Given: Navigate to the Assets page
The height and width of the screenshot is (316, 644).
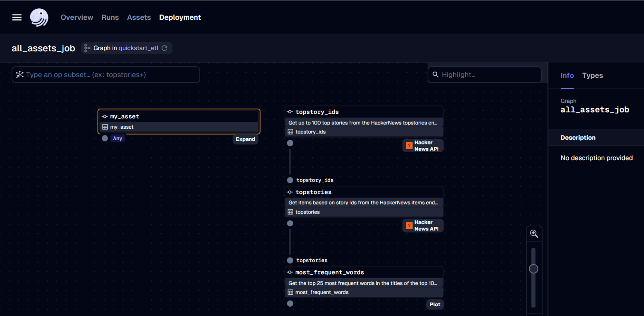Looking at the screenshot, I should pyautogui.click(x=139, y=17).
